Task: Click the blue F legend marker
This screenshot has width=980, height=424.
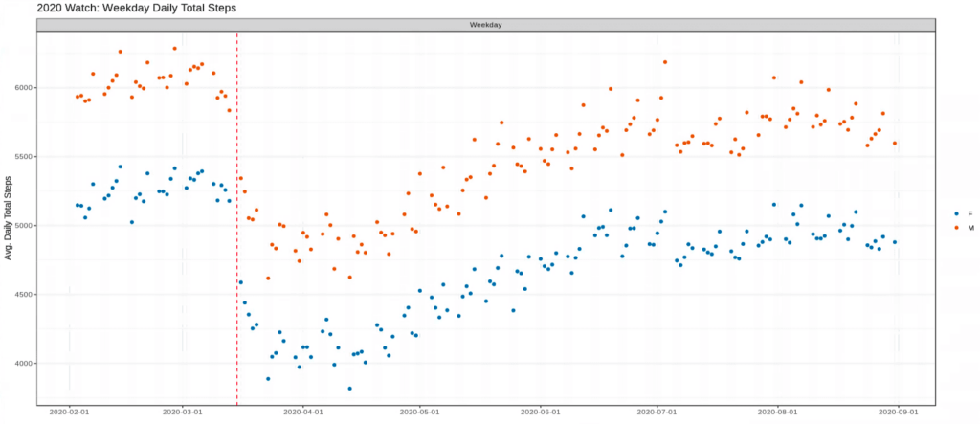Action: click(956, 213)
